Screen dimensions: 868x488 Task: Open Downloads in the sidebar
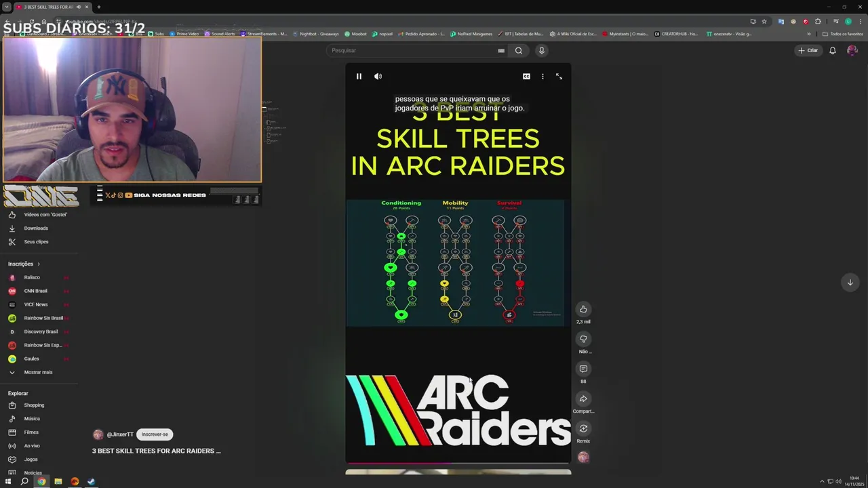39,228
